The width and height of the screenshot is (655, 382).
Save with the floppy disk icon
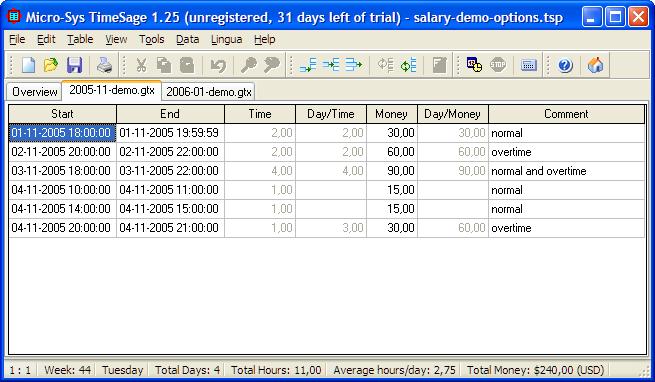pos(74,65)
